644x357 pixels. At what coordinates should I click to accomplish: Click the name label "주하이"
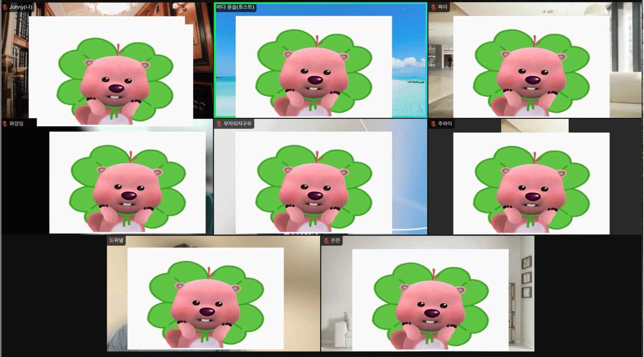point(445,124)
